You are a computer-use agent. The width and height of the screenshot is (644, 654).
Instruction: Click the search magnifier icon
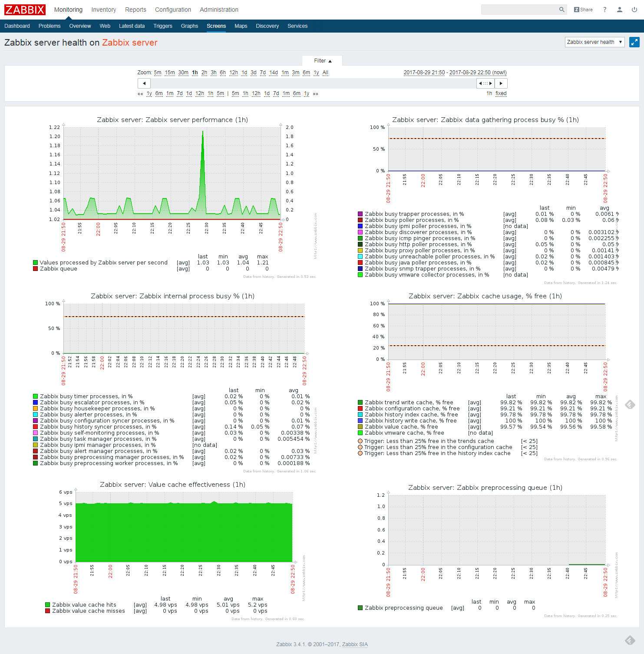click(x=561, y=10)
